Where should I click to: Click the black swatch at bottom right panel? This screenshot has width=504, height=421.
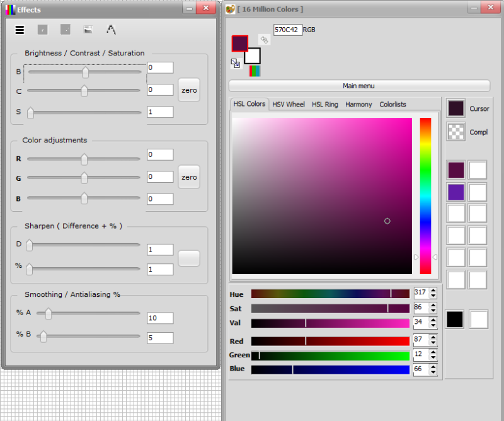point(455,319)
